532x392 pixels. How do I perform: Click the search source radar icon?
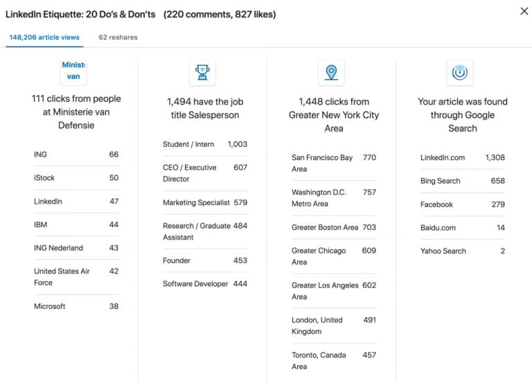pyautogui.click(x=460, y=72)
